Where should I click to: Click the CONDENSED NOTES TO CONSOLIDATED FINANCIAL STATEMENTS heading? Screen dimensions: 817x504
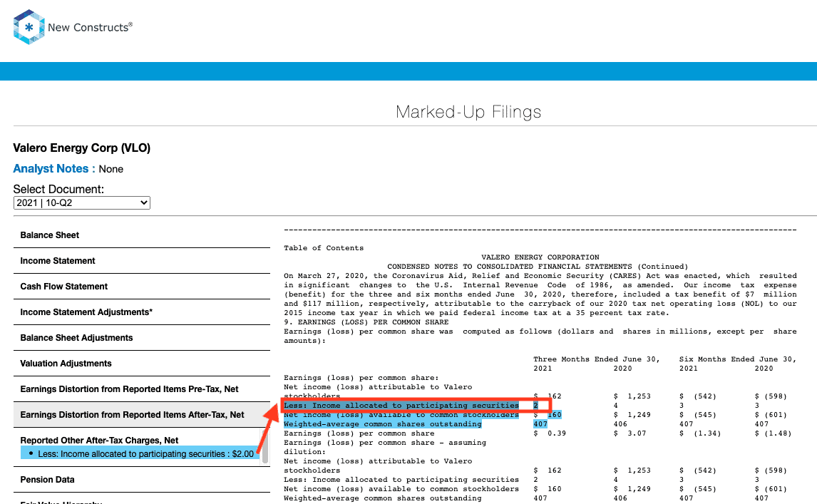(538, 267)
